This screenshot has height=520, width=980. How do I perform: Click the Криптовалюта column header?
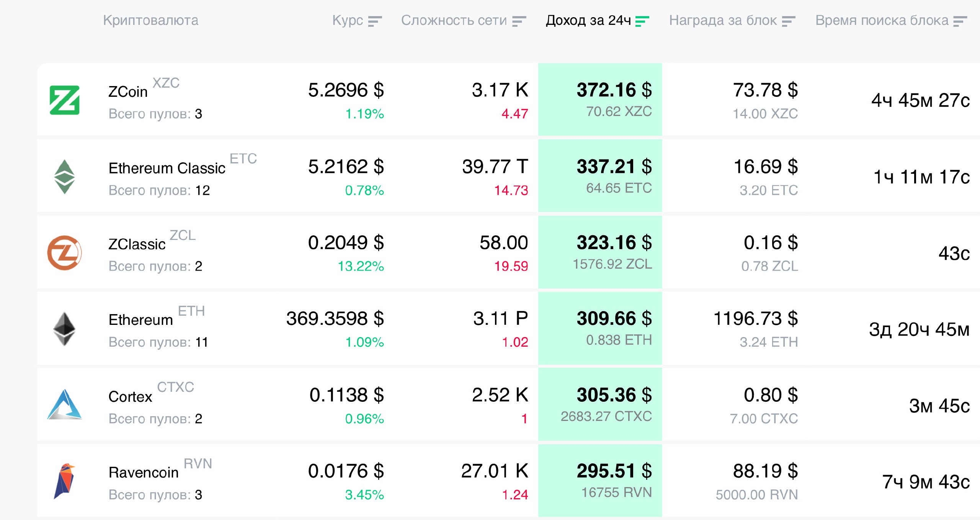(151, 21)
